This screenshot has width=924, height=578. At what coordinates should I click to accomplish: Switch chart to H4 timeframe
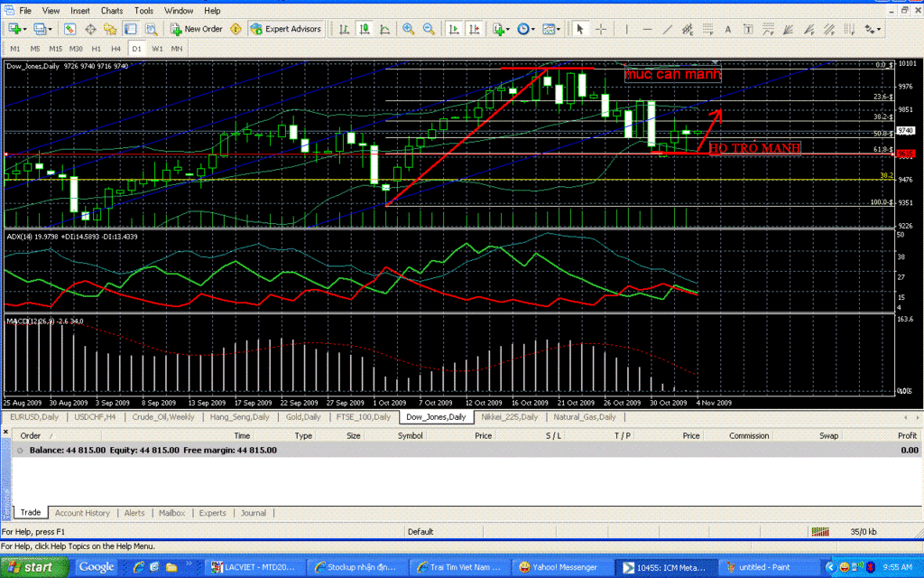(x=116, y=49)
